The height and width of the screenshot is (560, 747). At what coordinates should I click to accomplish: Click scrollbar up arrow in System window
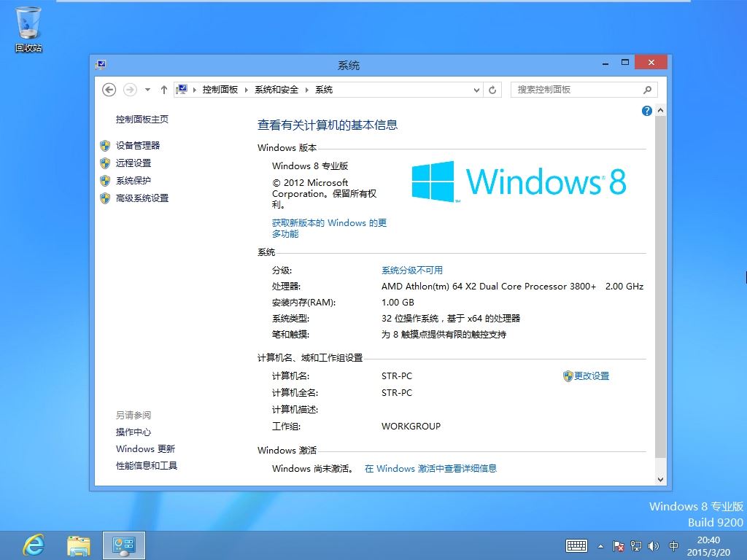pos(660,111)
